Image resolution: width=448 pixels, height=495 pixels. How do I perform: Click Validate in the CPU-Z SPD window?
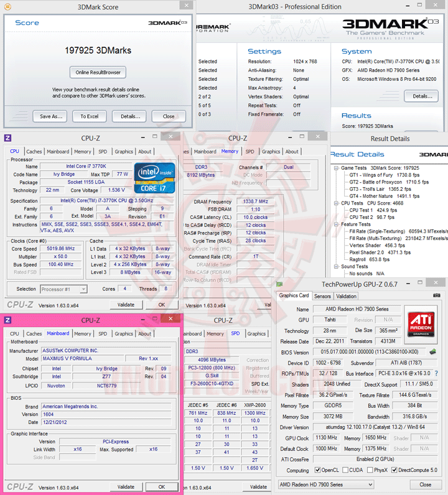click(x=258, y=487)
